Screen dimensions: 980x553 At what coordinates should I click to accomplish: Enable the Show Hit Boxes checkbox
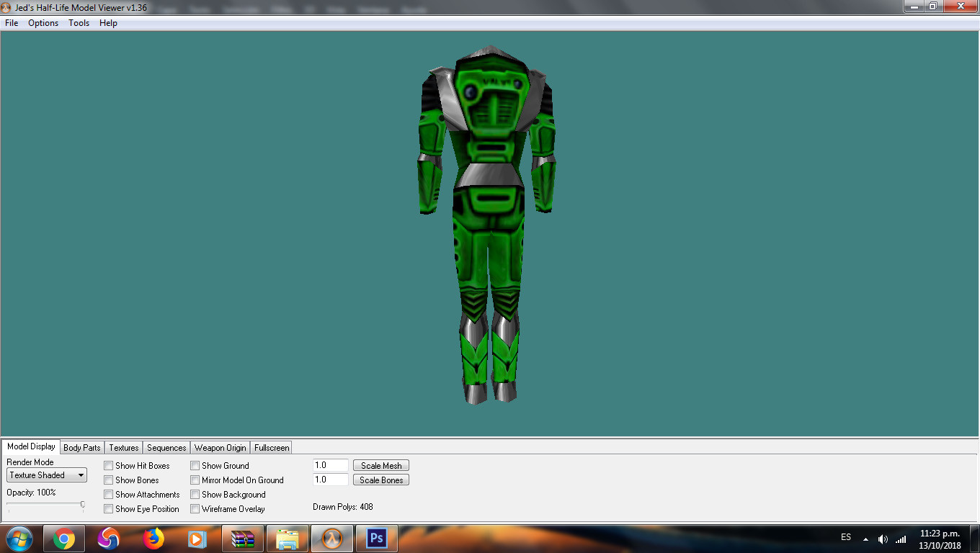pos(109,465)
